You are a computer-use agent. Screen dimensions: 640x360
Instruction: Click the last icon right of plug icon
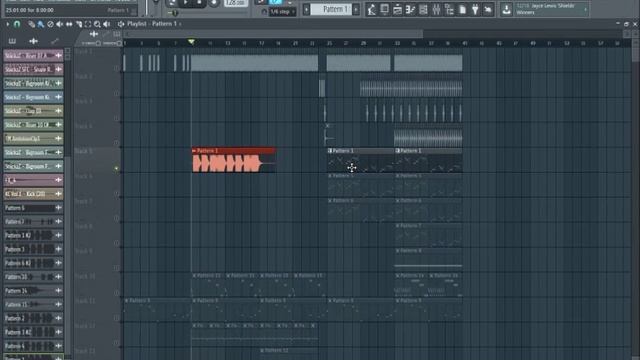[x=488, y=9]
